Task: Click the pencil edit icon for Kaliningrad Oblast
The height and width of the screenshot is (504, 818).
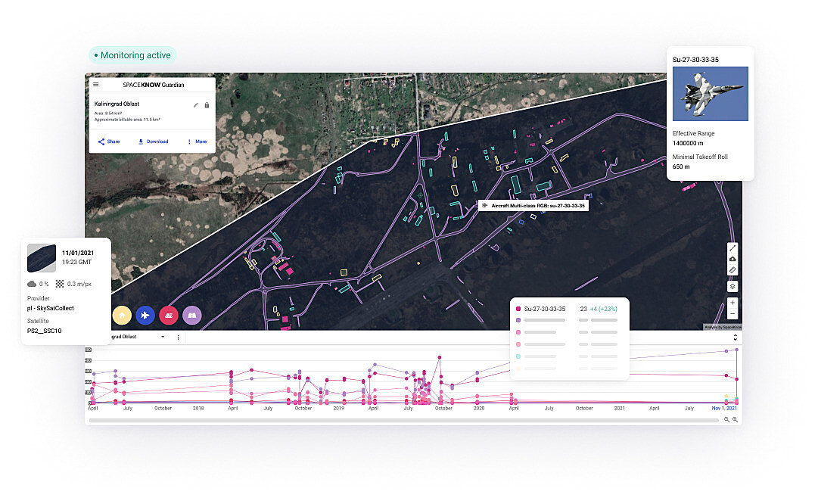Action: pos(196,105)
